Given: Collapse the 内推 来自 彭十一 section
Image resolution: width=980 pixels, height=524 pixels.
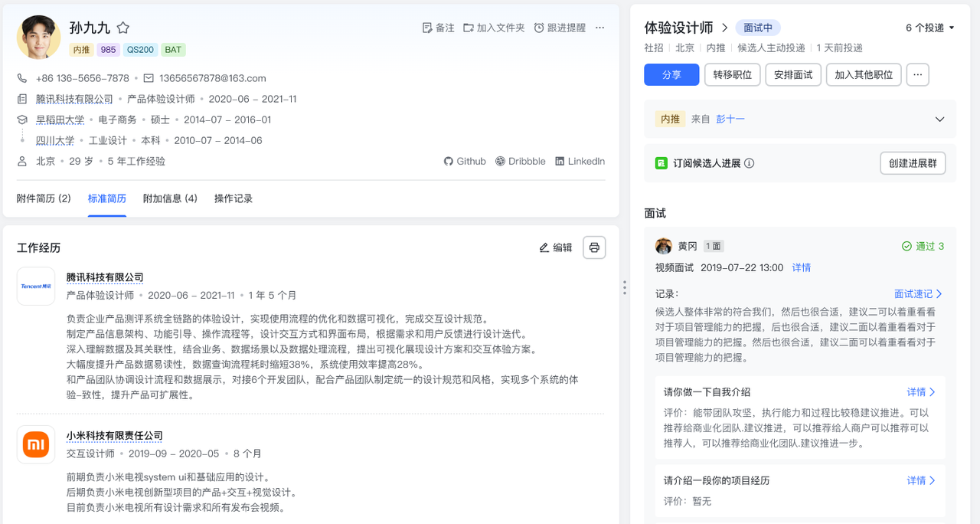Looking at the screenshot, I should (940, 119).
